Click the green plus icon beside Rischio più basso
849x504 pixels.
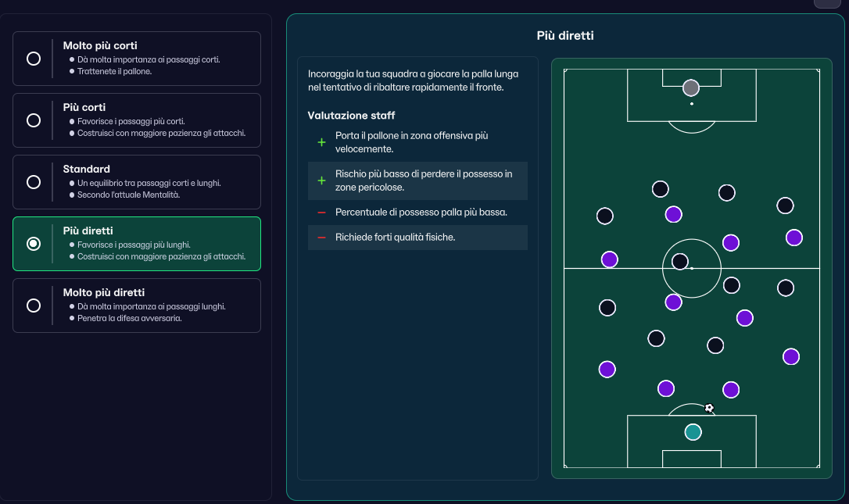(321, 181)
